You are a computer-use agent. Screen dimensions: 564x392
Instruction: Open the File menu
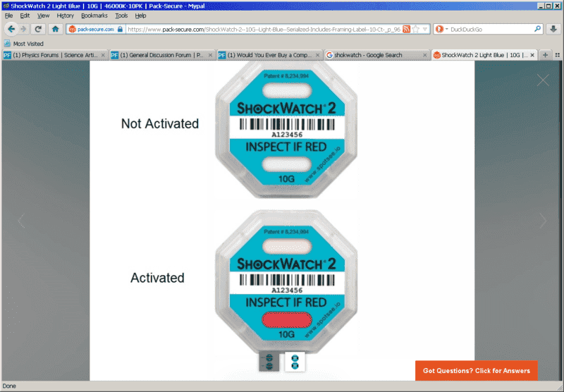8,16
